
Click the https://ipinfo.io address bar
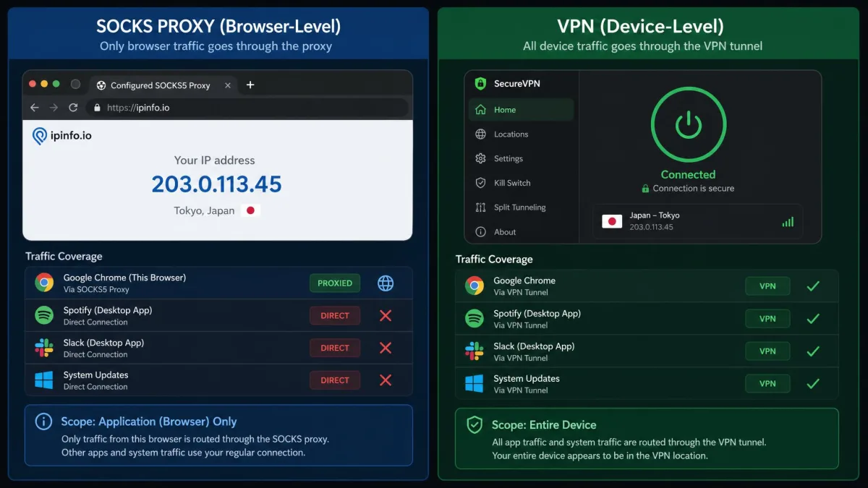pos(247,108)
